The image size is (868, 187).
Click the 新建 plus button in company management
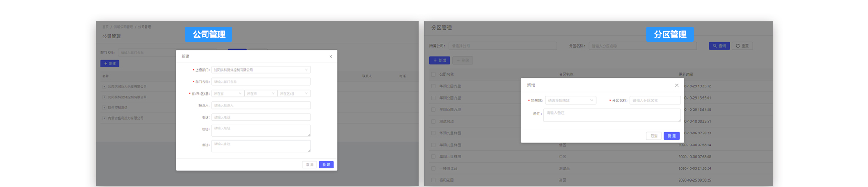click(109, 63)
